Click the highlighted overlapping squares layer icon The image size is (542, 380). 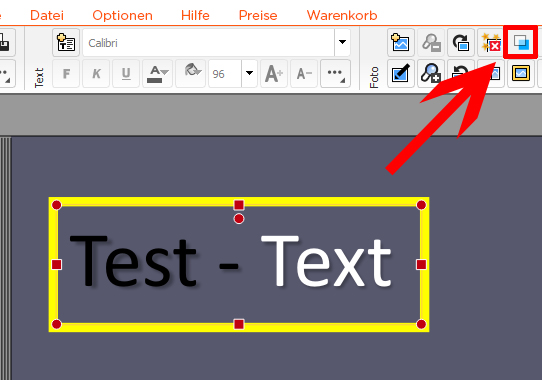tap(521, 42)
